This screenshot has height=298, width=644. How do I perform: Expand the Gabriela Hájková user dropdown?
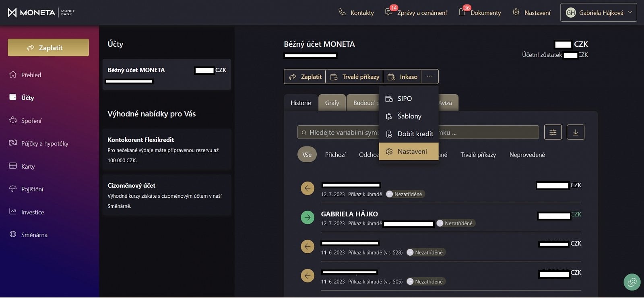599,12
